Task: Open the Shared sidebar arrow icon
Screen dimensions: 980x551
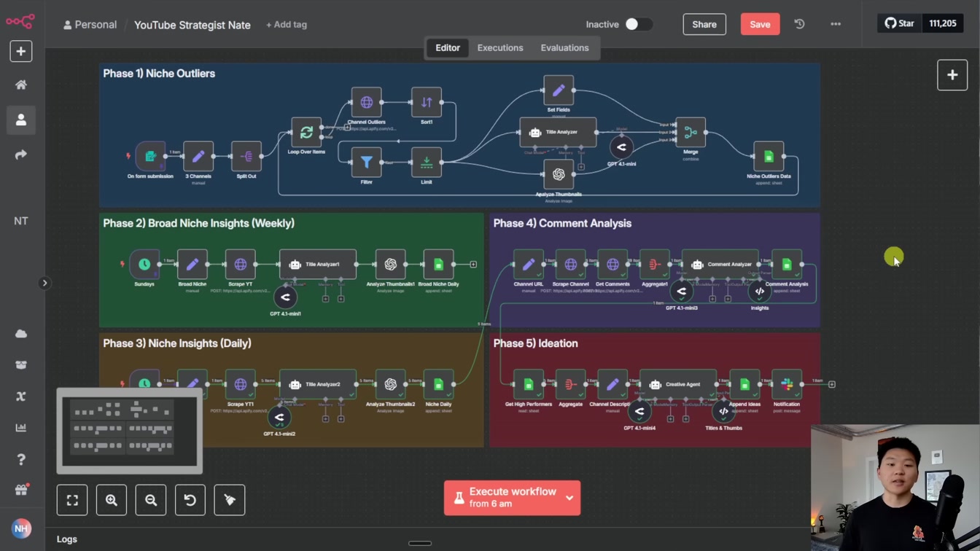Action: click(21, 155)
